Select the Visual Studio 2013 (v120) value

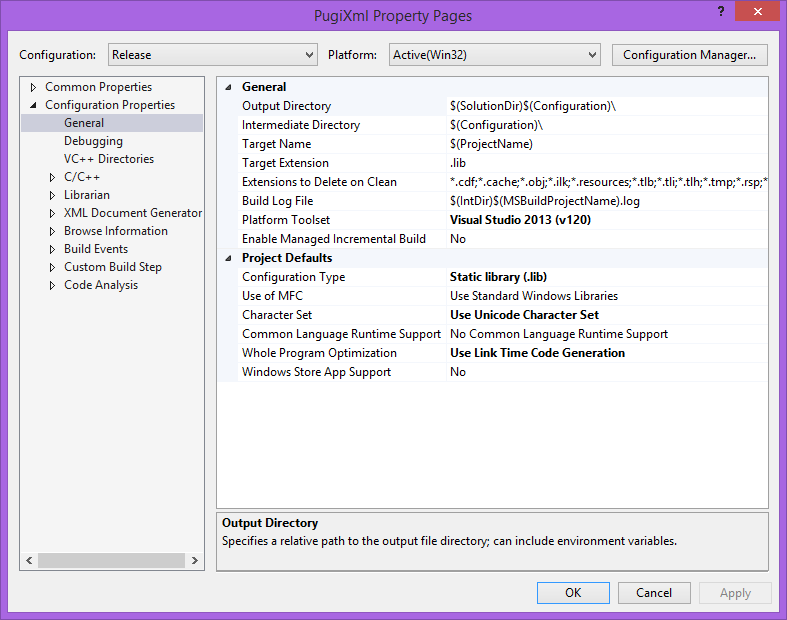[x=607, y=220]
